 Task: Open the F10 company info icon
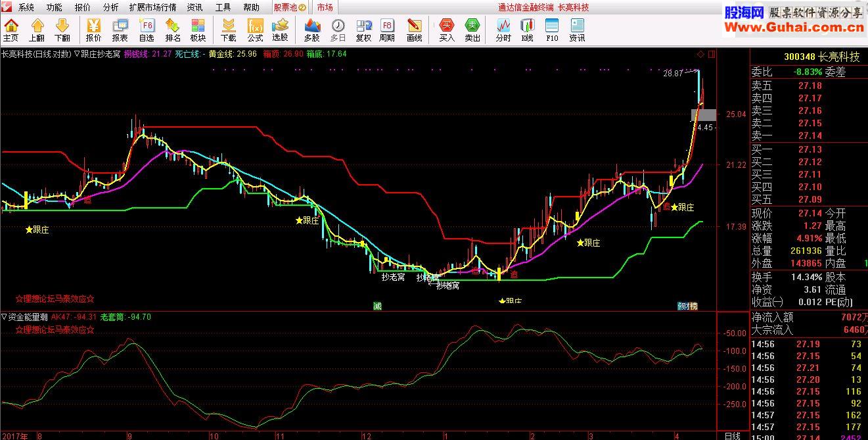pyautogui.click(x=552, y=30)
